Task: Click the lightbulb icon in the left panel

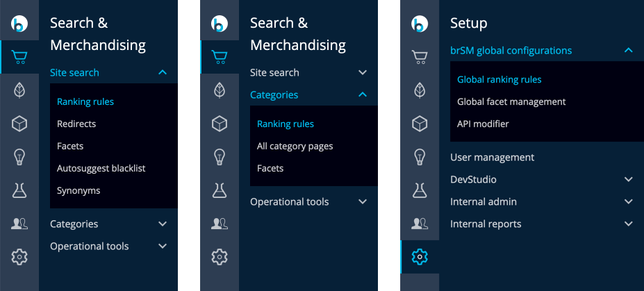Action: pos(19,157)
